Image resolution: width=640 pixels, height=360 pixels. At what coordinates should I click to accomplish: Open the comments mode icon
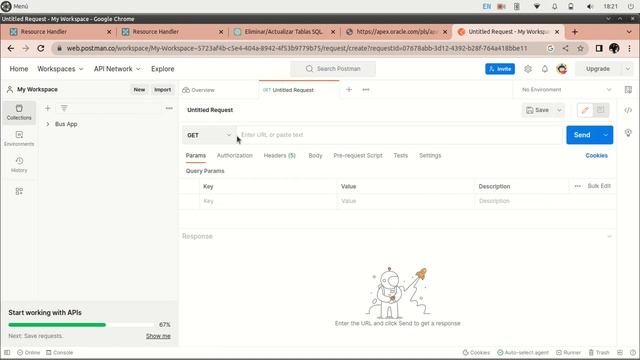point(600,110)
